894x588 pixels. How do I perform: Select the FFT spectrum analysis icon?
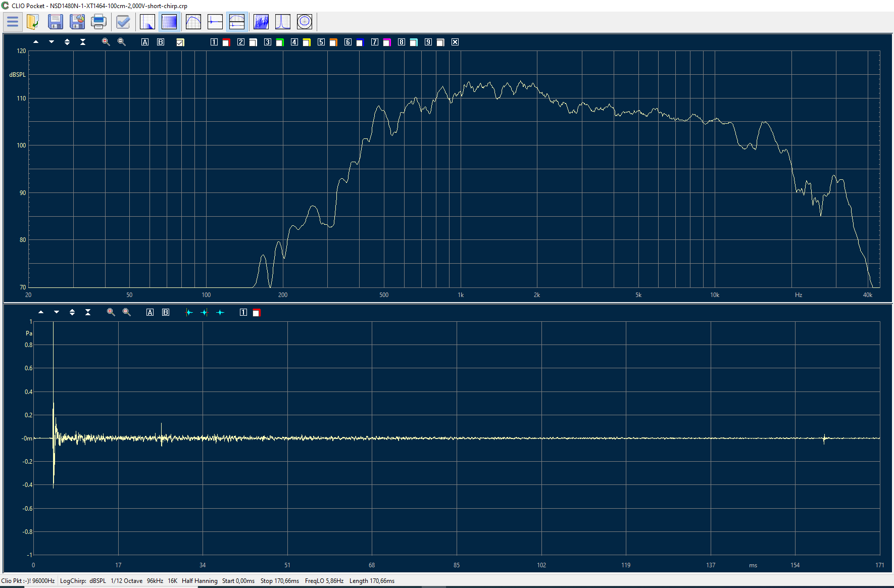[x=147, y=22]
